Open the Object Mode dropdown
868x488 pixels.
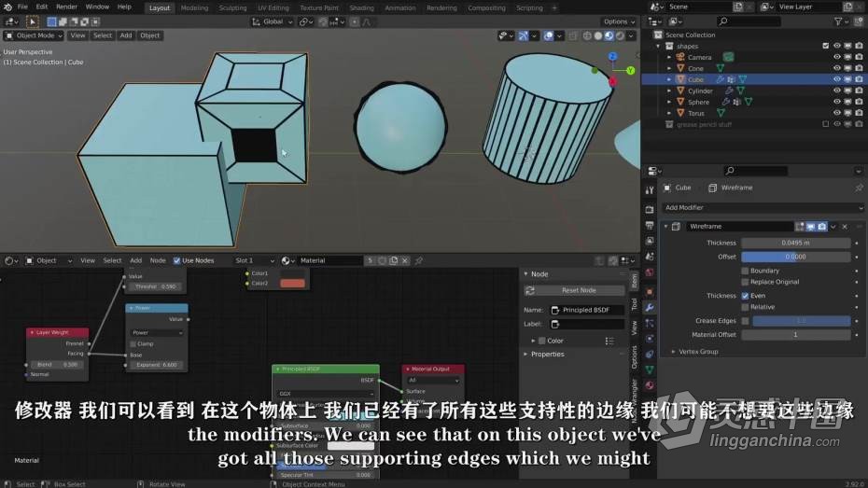point(34,36)
